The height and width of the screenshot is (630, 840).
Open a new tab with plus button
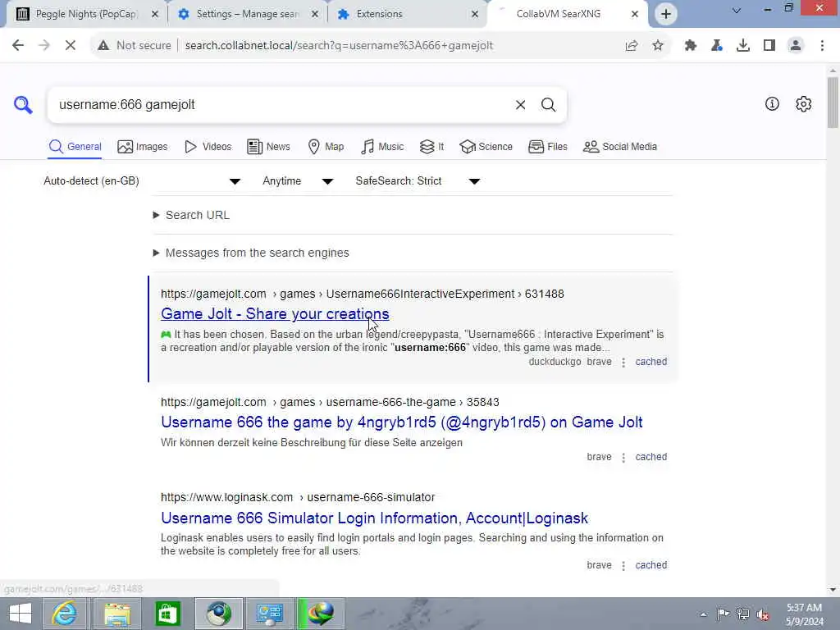pos(666,14)
